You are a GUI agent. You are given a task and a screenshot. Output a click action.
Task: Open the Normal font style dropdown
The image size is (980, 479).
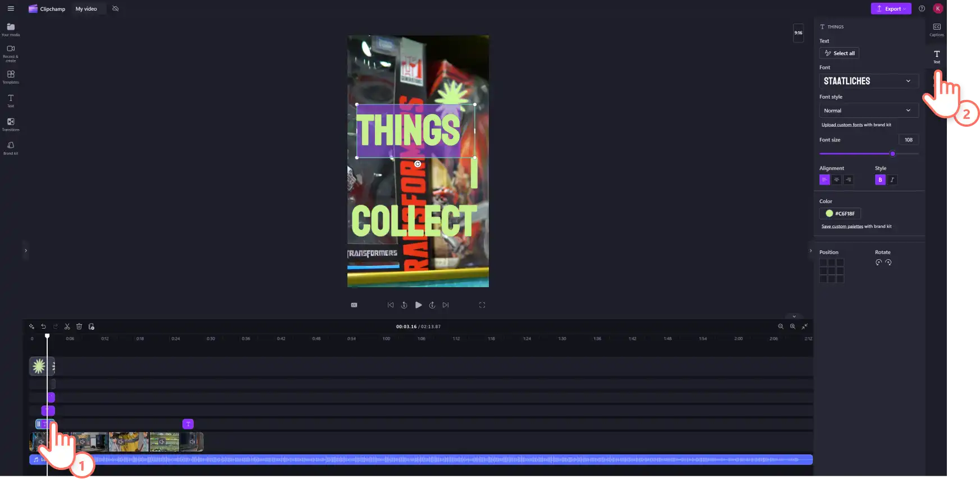[869, 110]
